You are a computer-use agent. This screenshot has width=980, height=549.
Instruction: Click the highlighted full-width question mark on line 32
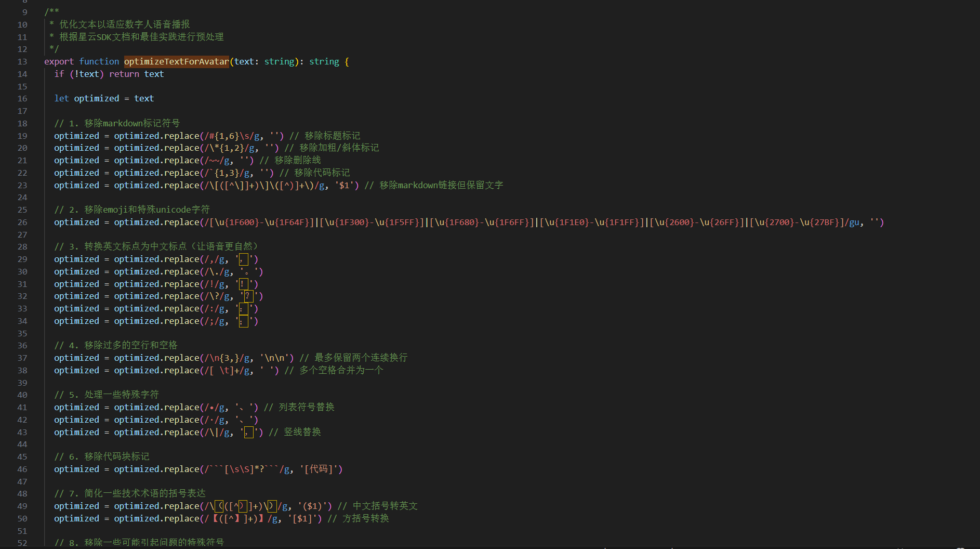pos(248,296)
